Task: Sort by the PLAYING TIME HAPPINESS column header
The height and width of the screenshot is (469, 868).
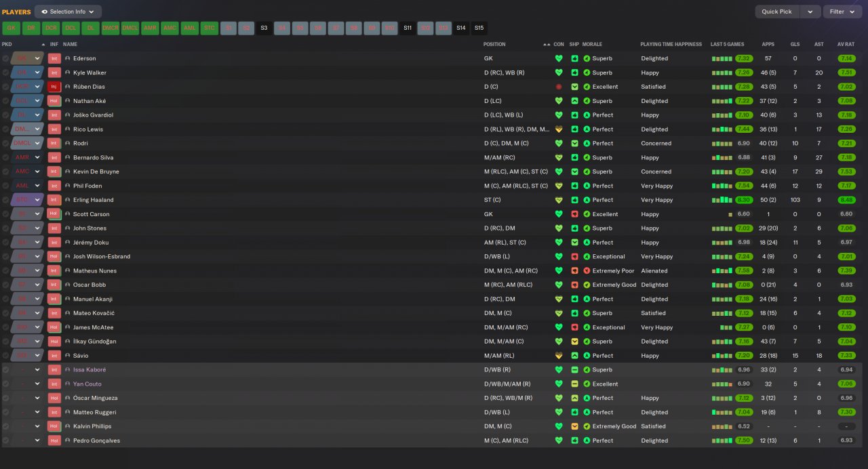Action: point(671,44)
